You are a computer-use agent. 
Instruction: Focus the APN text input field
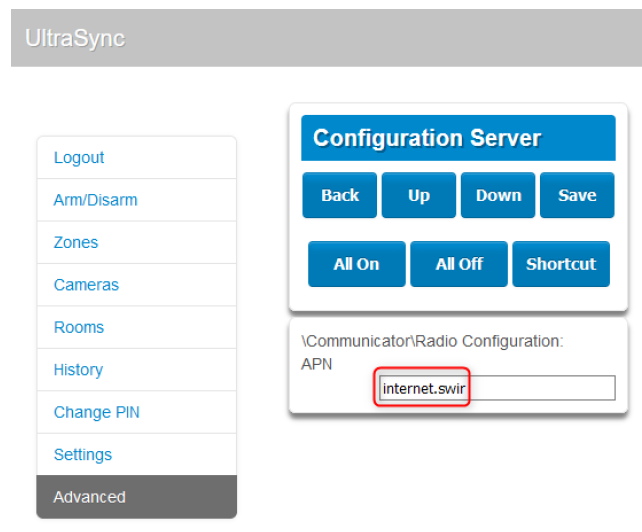[497, 388]
